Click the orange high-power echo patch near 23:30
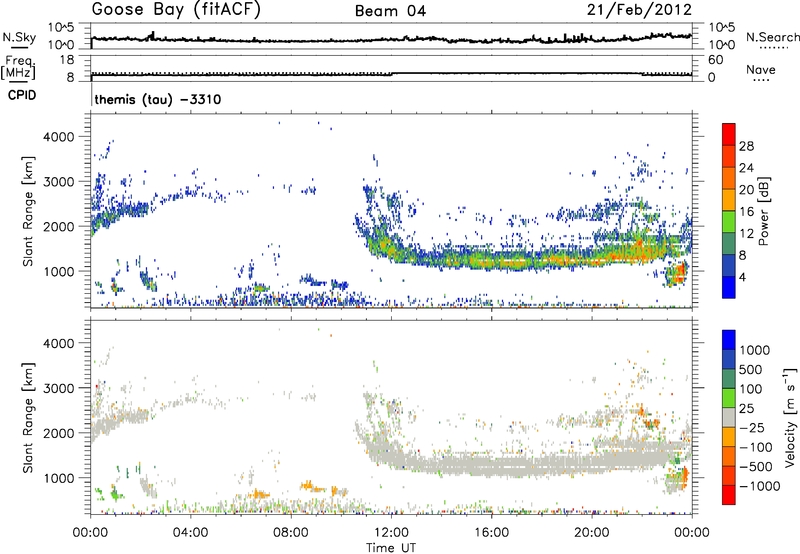Screen dimensions: 800x554 (x=679, y=273)
